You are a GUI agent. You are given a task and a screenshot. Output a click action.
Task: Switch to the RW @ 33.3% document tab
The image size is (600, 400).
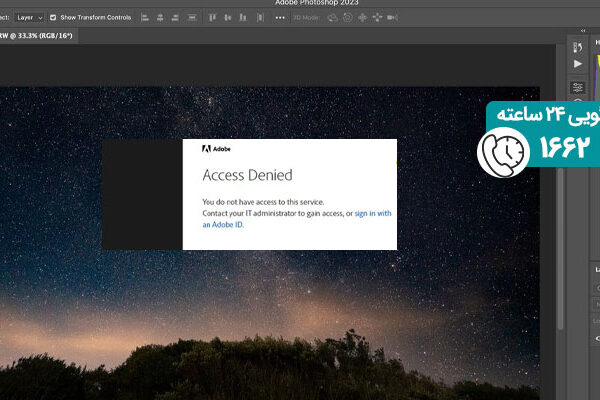point(37,36)
